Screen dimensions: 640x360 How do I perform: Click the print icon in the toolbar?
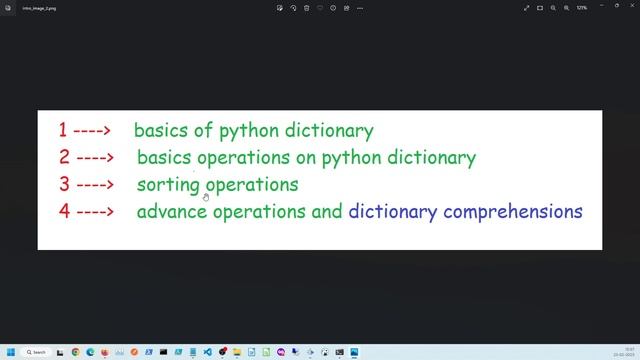pyautogui.click(x=347, y=8)
